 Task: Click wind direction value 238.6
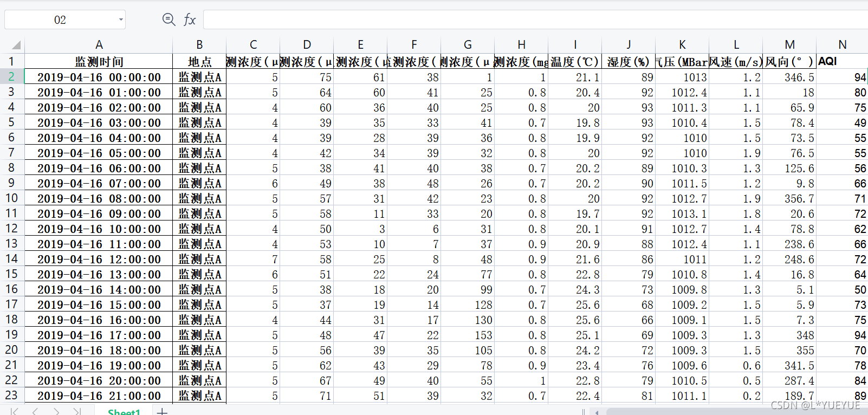click(789, 244)
